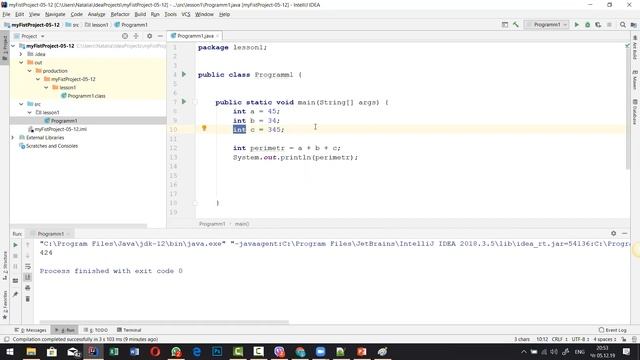The height and width of the screenshot is (360, 640).
Task: Click the Project panel settings gear
Action: coord(149,36)
